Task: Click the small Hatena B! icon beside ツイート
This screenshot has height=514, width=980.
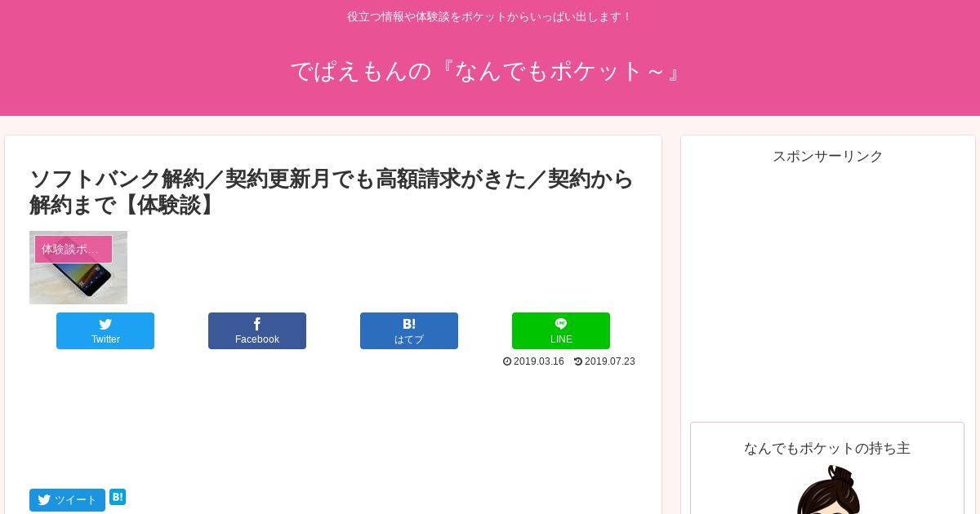Action: [118, 497]
